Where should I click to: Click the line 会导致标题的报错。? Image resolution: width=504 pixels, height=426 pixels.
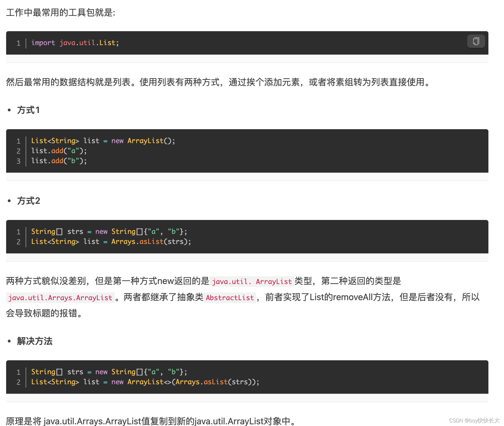tap(45, 313)
